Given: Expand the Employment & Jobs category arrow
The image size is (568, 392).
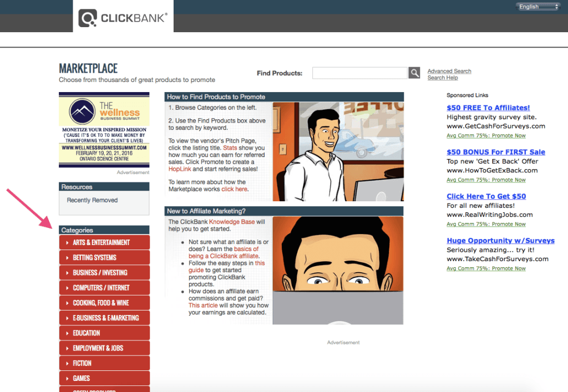Looking at the screenshot, I should [67, 348].
